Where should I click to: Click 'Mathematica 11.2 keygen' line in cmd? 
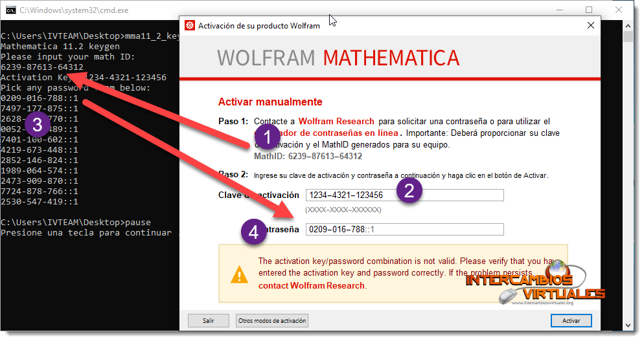pyautogui.click(x=60, y=47)
